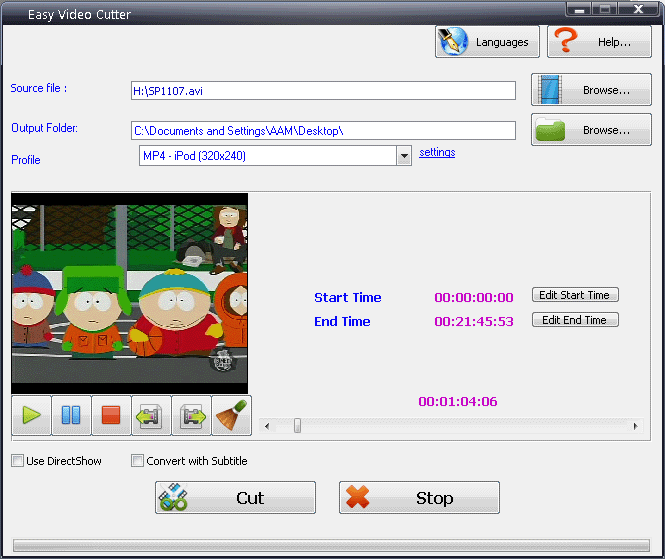Image resolution: width=665 pixels, height=559 pixels.
Task: Browse for an output folder using the green folder button
Action: click(x=591, y=129)
